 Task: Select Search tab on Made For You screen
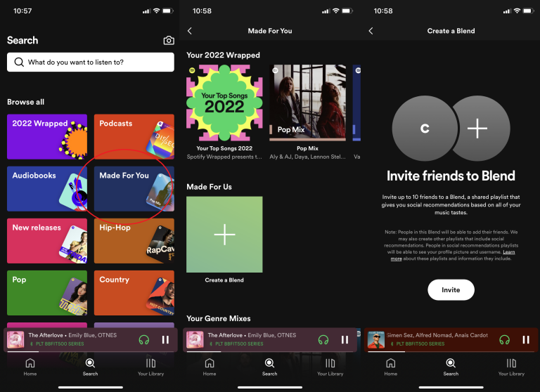pyautogui.click(x=270, y=367)
